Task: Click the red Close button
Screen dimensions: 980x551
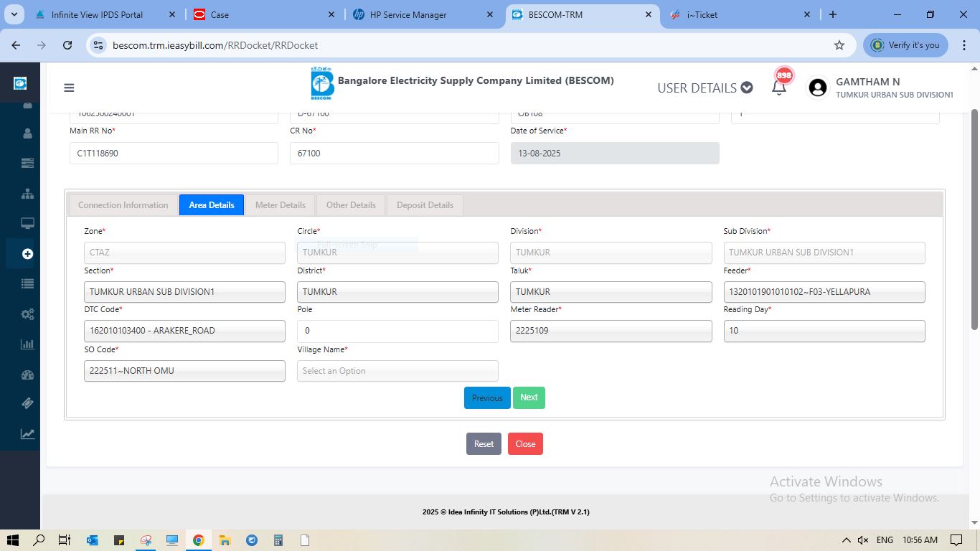Action: click(x=525, y=444)
